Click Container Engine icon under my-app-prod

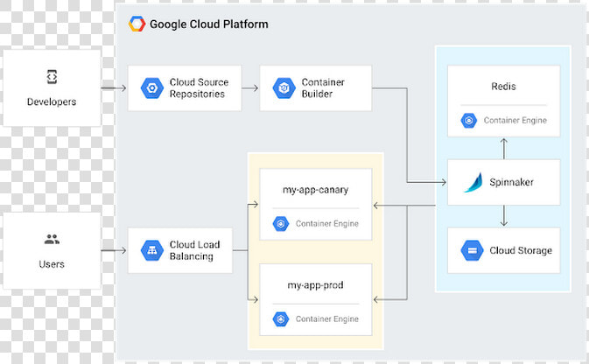281,319
